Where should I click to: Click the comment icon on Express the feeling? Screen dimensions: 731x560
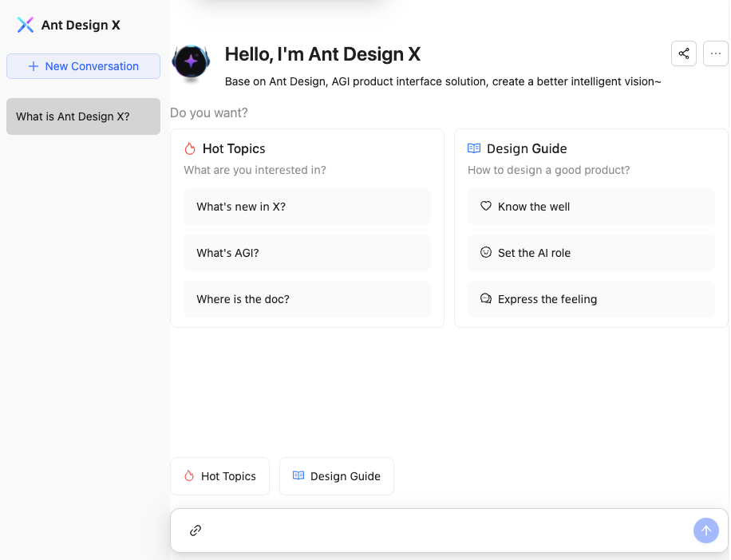pos(486,298)
